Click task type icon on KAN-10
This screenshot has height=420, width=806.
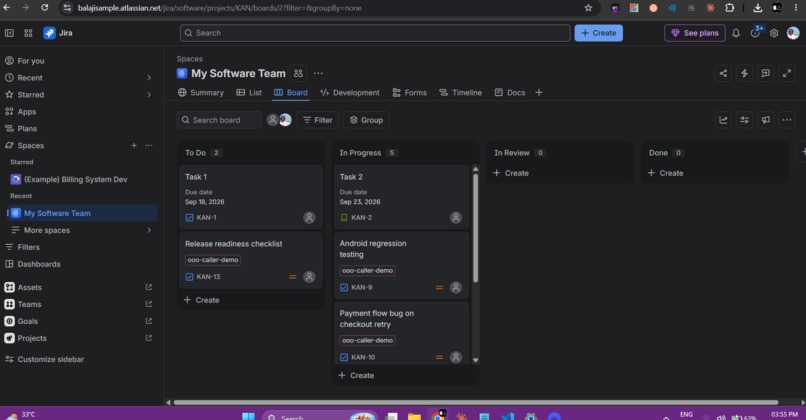(344, 357)
